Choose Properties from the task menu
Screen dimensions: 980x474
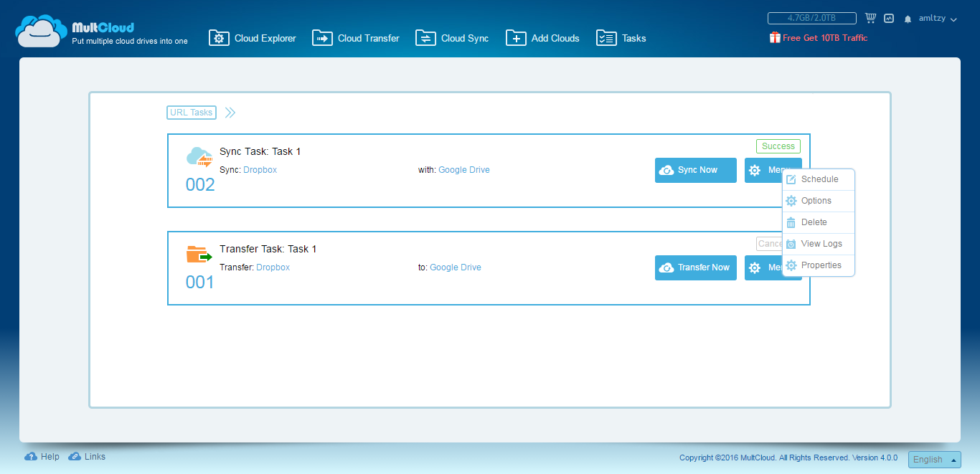point(819,265)
